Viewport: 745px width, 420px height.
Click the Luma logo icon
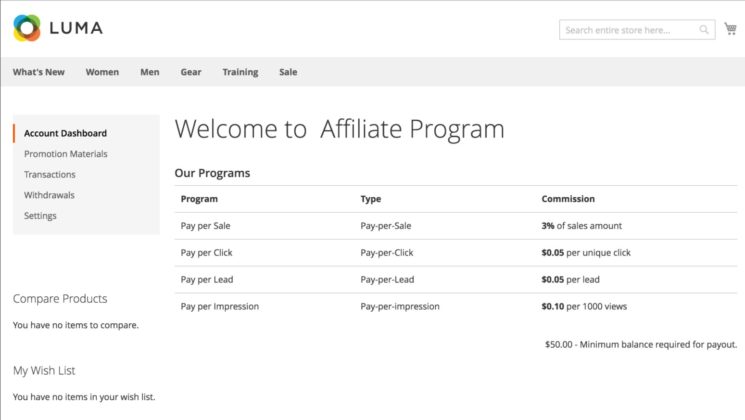pyautogui.click(x=27, y=28)
